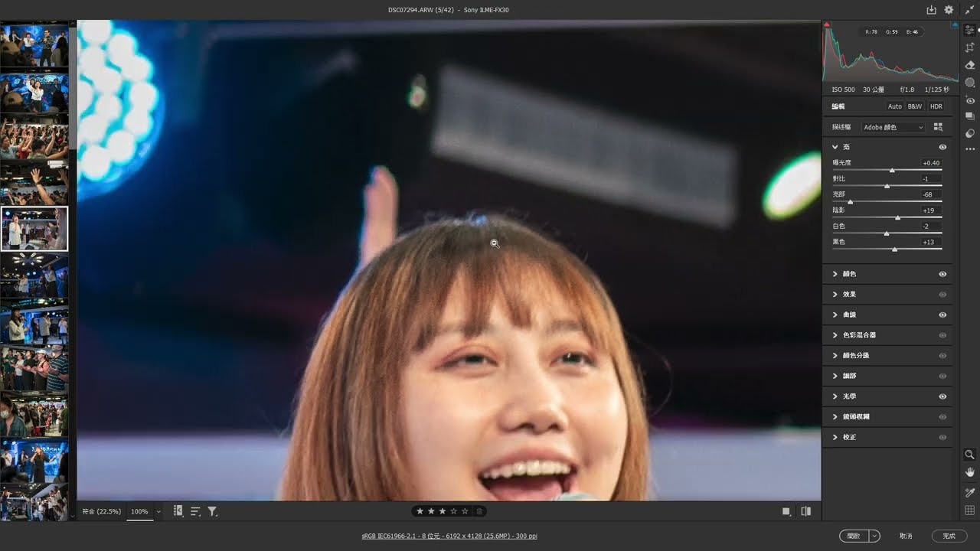
Task: Toggle visibility of 光學 panel edits
Action: [942, 396]
